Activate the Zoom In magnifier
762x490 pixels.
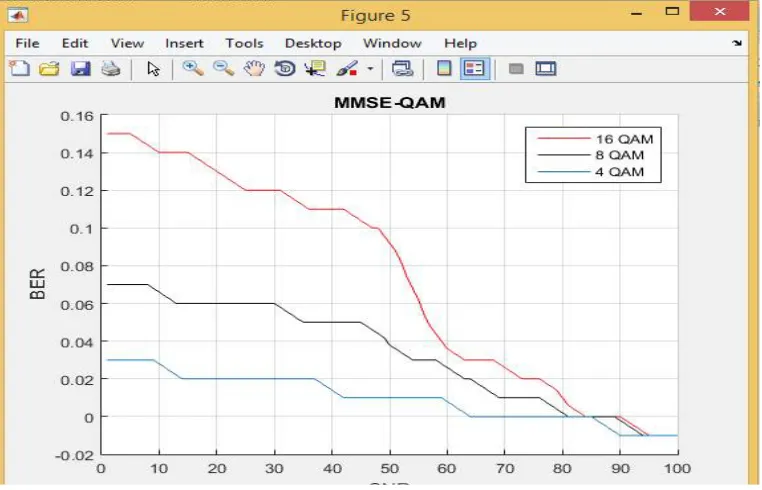[193, 69]
